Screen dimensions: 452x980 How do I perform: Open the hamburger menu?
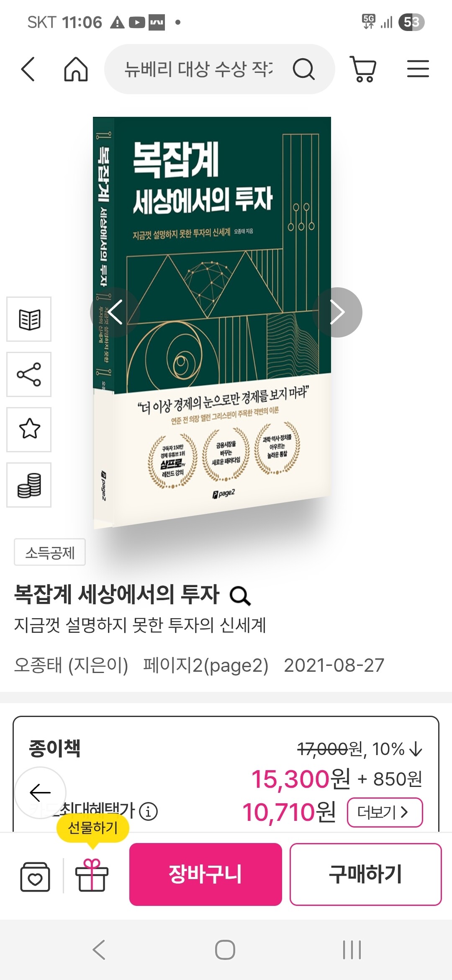tap(418, 69)
